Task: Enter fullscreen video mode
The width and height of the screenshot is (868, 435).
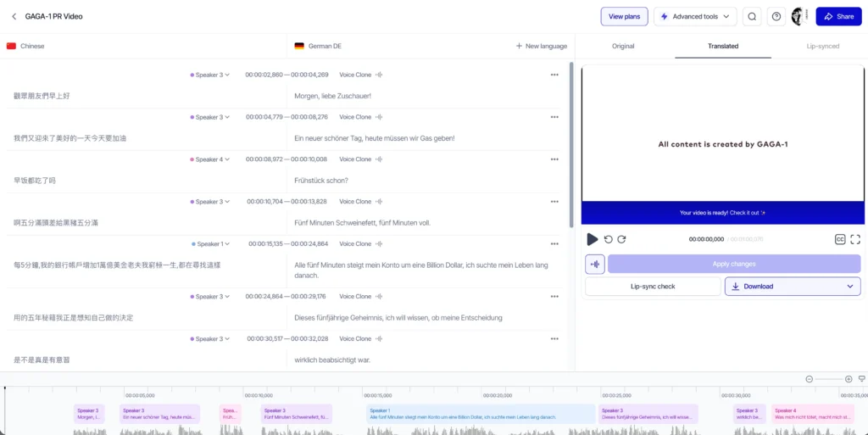Action: click(x=855, y=240)
